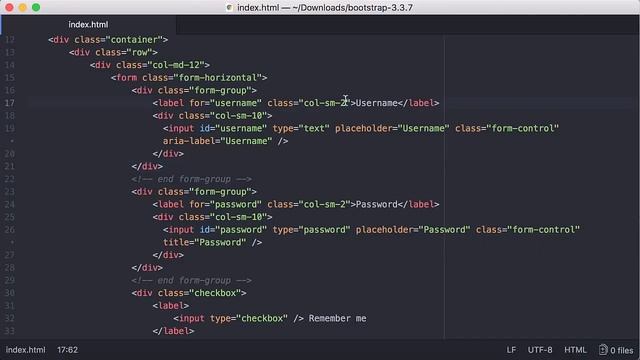Click the first end form-group comment
This screenshot has width=640, height=360.
[x=191, y=179]
